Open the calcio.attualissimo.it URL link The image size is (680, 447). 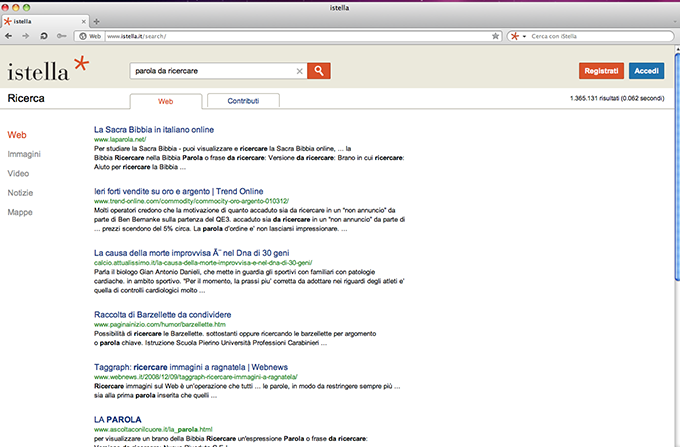203,262
